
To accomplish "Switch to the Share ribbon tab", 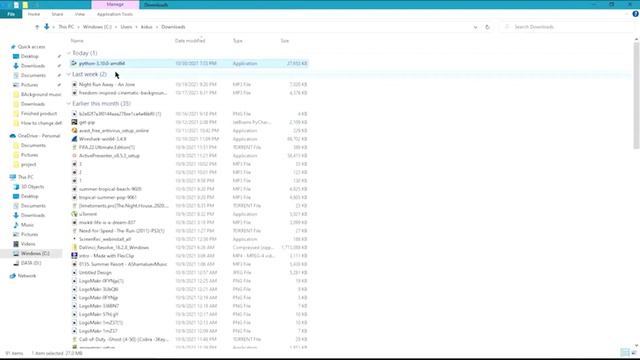I will pos(57,14).
